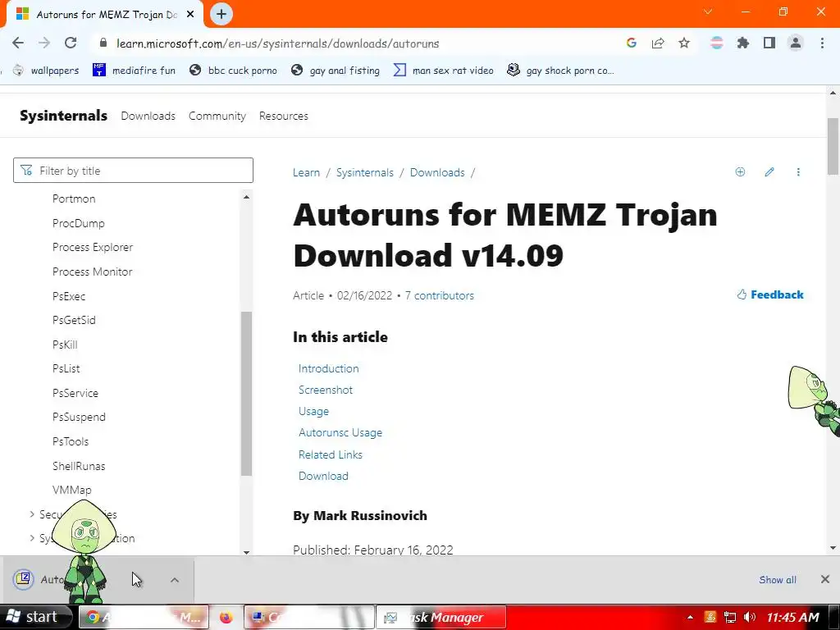The height and width of the screenshot is (630, 840).
Task: Jump to Related Links section
Action: pyautogui.click(x=330, y=454)
